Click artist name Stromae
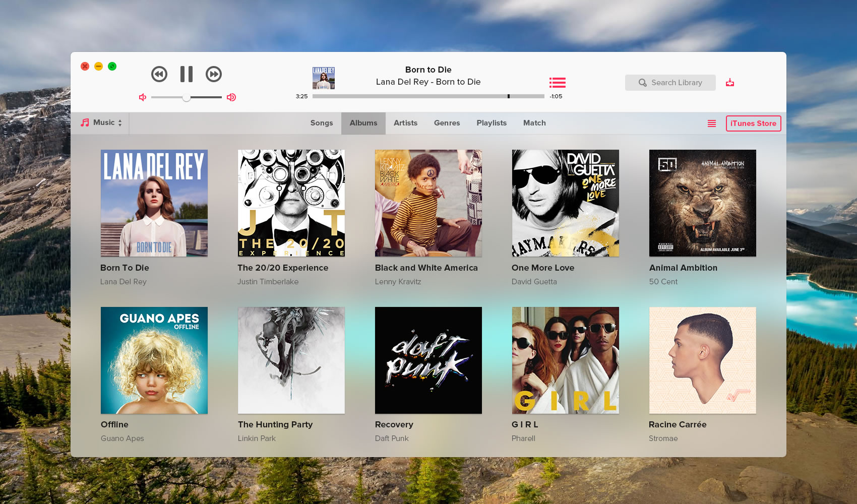The image size is (857, 504). 663,438
